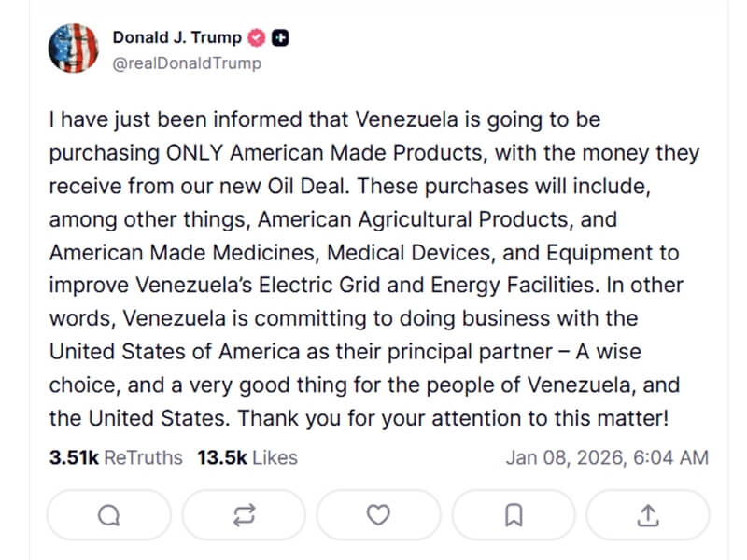Open the Donald J. Trump display name
747x560 pixels.
(x=176, y=38)
